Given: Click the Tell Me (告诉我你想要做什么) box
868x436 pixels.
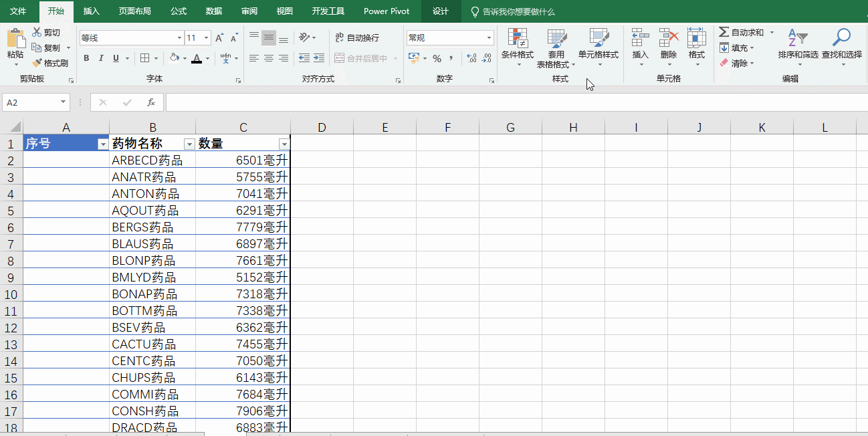Looking at the screenshot, I should [x=512, y=11].
